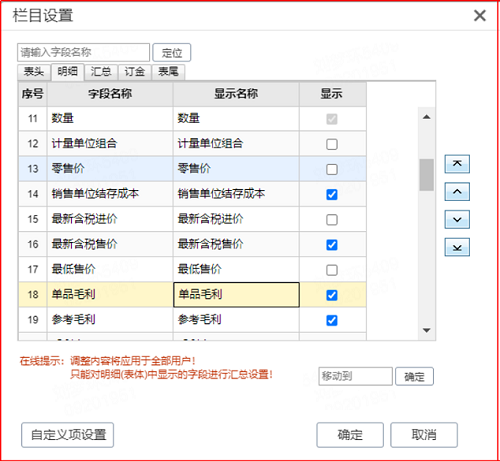The width and height of the screenshot is (500, 462).
Task: Move selected row to the top
Action: point(457,164)
